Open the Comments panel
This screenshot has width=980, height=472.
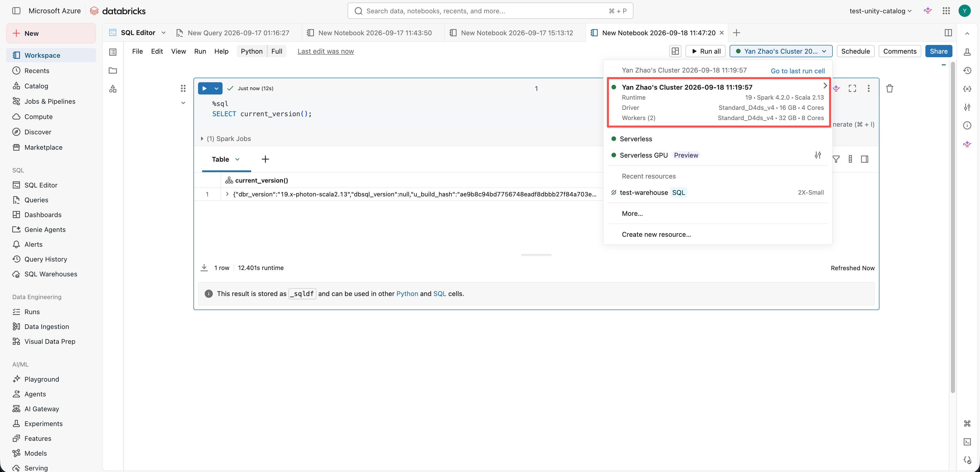pos(900,51)
